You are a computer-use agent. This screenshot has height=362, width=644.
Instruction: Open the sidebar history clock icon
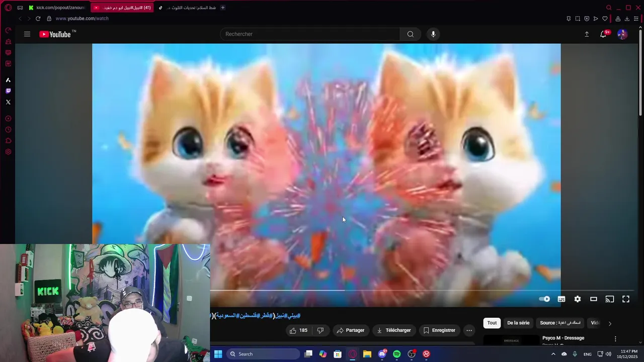point(8,130)
